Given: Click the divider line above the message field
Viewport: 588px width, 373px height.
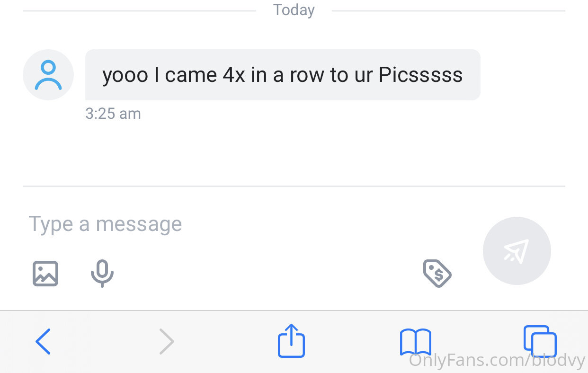Looking at the screenshot, I should (x=294, y=186).
